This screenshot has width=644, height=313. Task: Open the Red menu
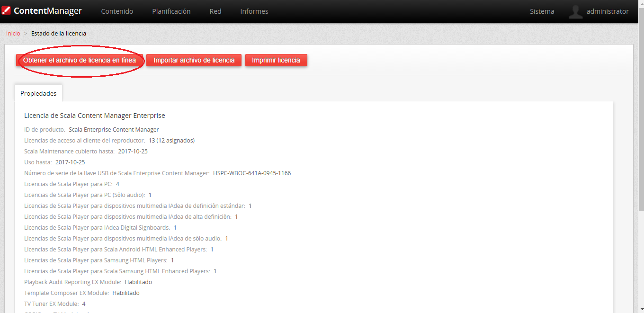[x=215, y=11]
